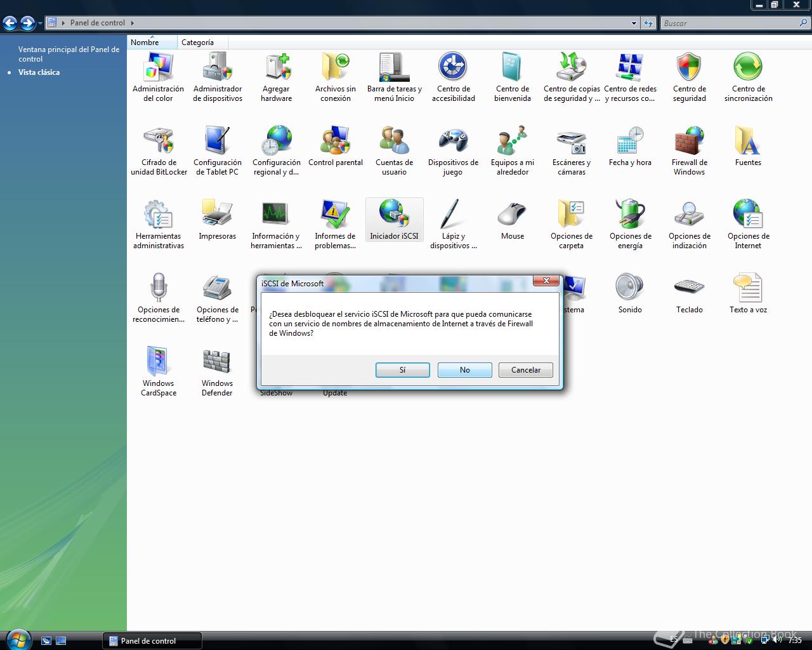The image size is (812, 650).
Task: Refresh the Panel de control view
Action: click(648, 23)
